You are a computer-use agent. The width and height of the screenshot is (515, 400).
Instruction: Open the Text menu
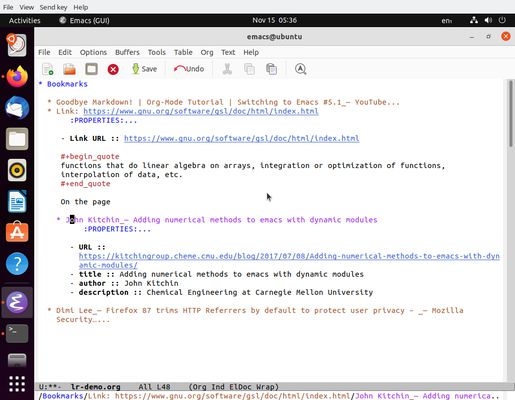coord(228,52)
